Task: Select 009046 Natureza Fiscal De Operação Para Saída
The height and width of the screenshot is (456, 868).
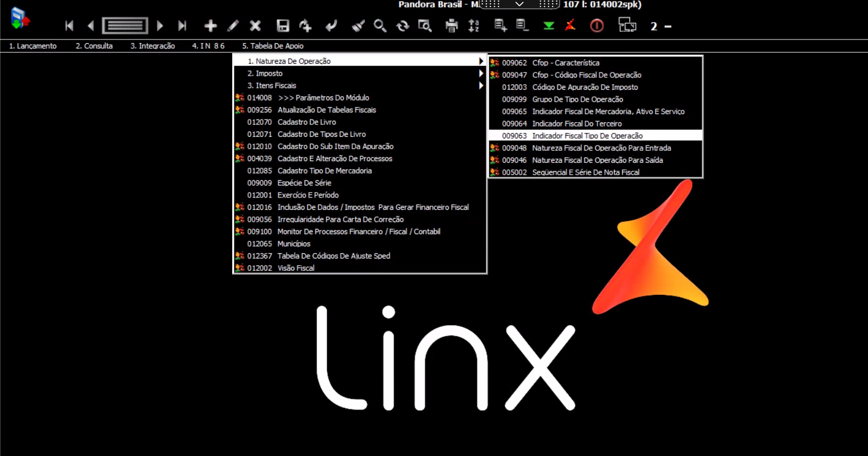Action: tap(595, 160)
